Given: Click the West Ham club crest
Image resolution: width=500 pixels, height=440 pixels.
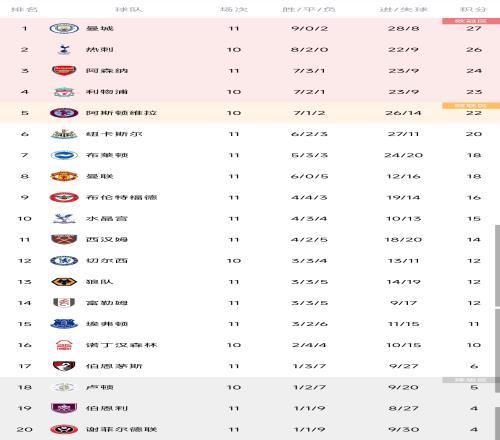Looking at the screenshot, I should point(64,239).
